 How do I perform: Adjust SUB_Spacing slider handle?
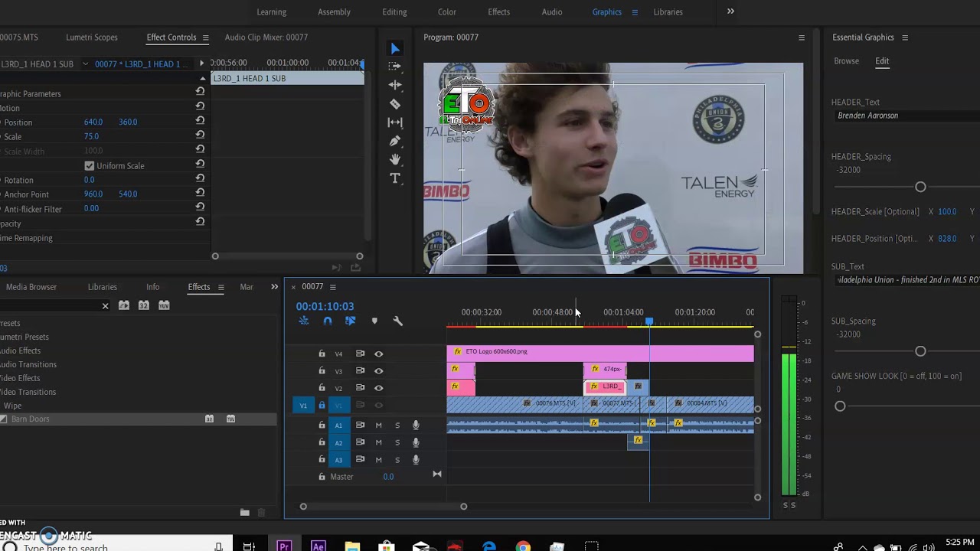(920, 351)
